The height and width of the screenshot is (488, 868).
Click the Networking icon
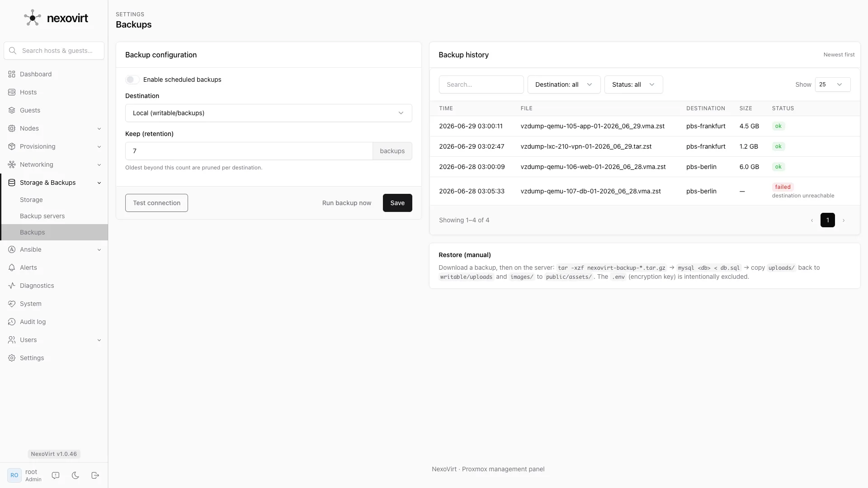[x=12, y=164]
